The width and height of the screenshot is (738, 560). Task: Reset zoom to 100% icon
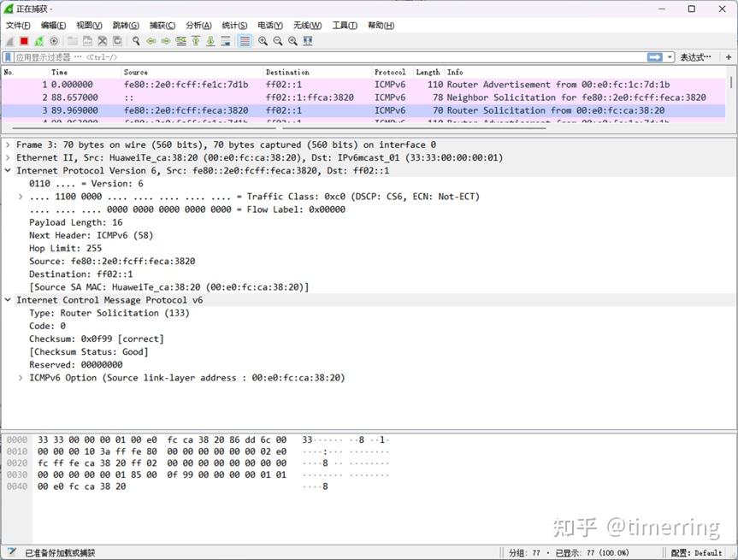pyautogui.click(x=293, y=41)
